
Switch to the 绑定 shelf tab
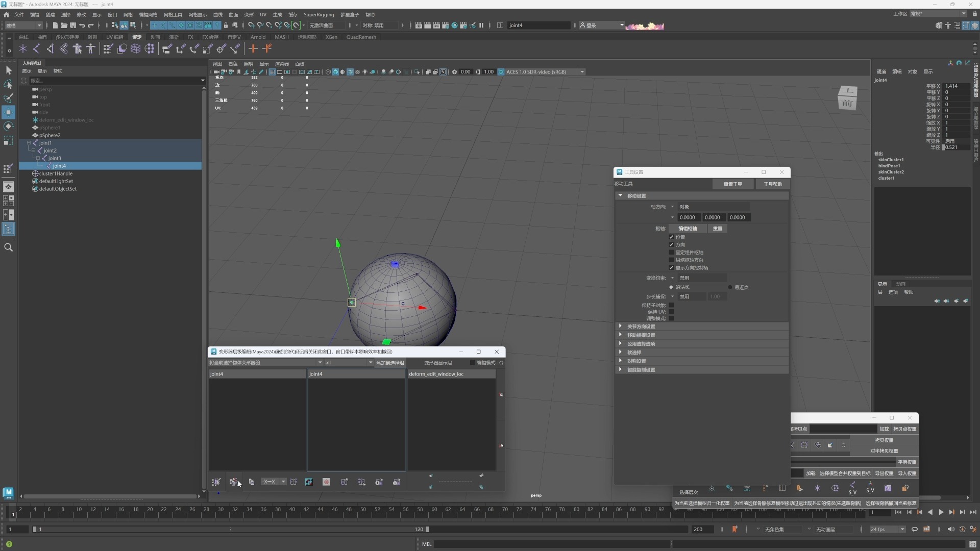[x=137, y=37]
